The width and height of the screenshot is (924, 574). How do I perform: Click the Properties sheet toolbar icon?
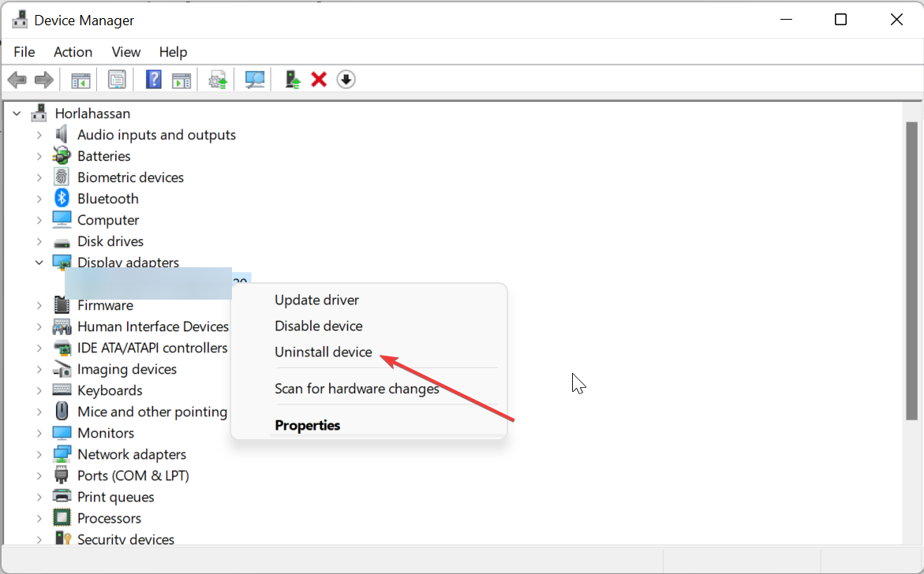117,80
